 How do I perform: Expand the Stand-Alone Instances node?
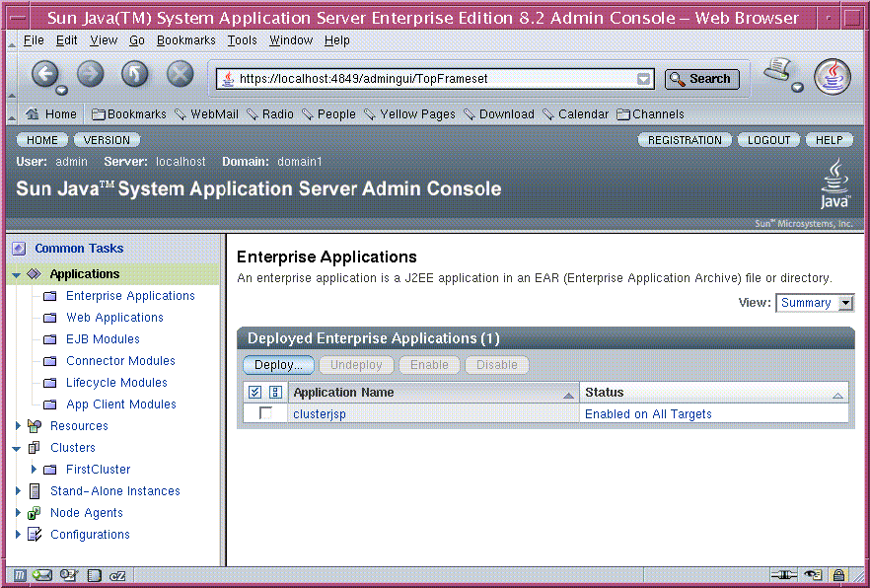(18, 491)
